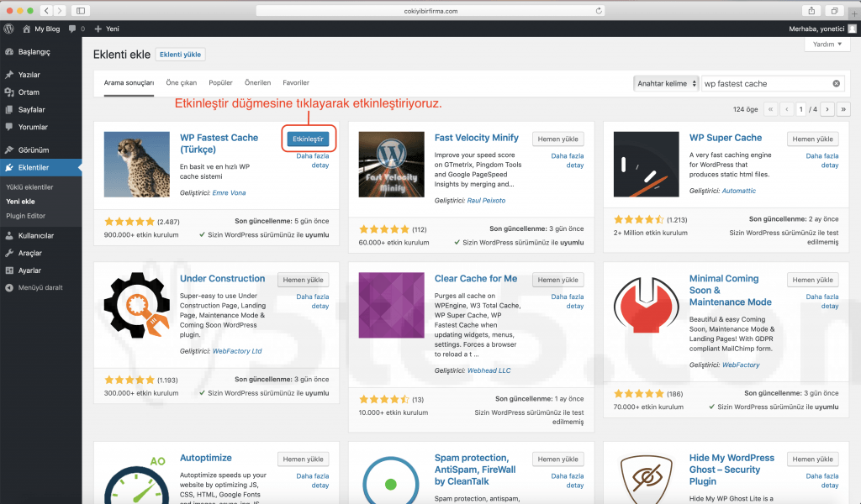Click the WordPress logo in the admin bar
The height and width of the screenshot is (504, 861).
[x=8, y=28]
